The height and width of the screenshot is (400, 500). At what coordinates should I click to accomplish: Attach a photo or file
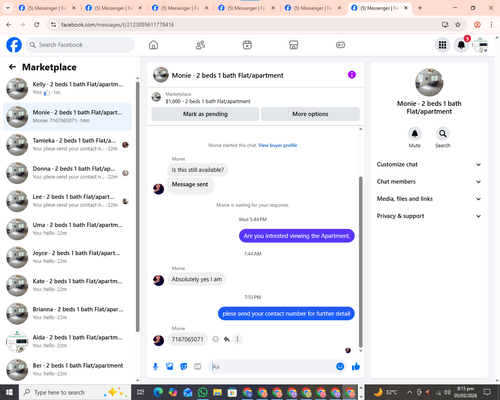point(170,367)
